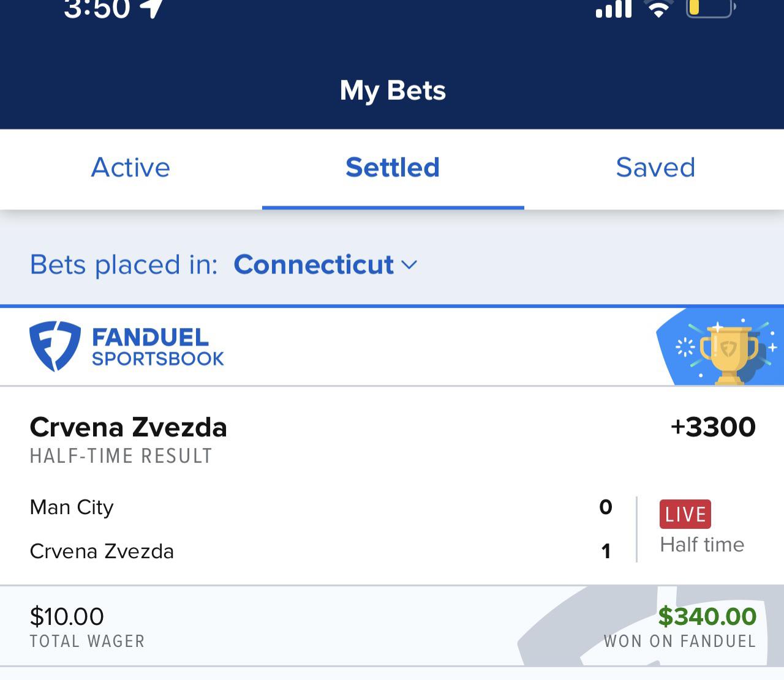Switch to the Active bets tab
This screenshot has width=784, height=680.
click(130, 168)
